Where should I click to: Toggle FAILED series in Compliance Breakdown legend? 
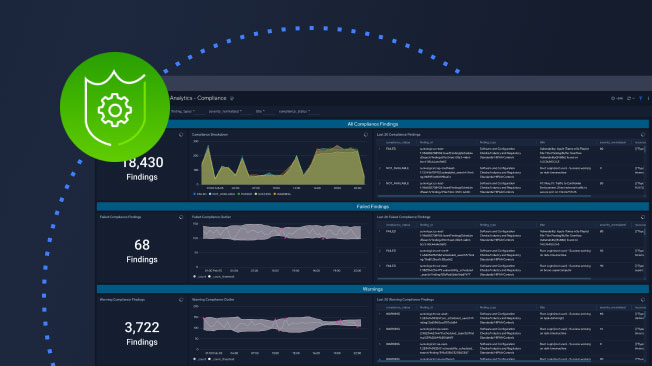point(200,194)
